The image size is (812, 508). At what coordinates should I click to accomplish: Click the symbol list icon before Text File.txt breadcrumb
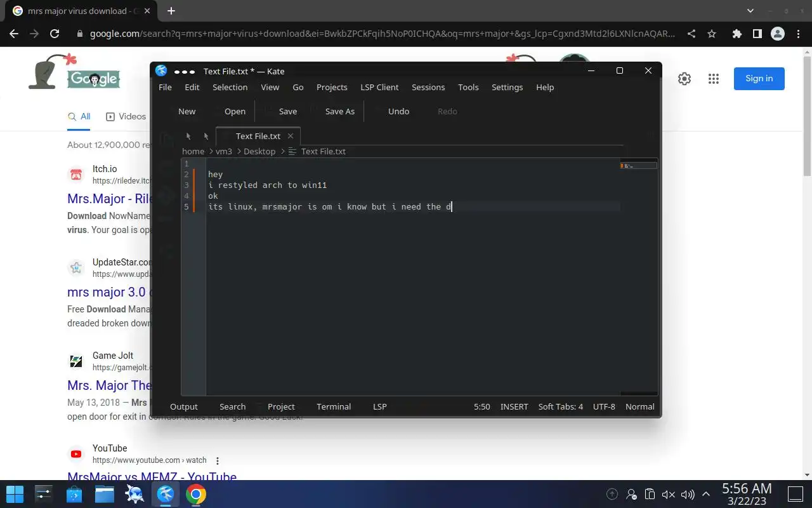pos(292,151)
